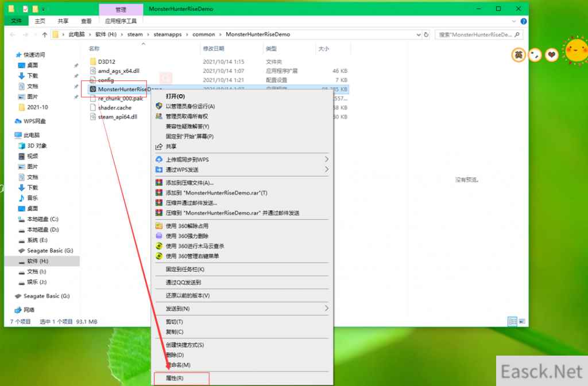
Task: Open the 应用程序工具 ribbon tab
Action: coord(121,21)
